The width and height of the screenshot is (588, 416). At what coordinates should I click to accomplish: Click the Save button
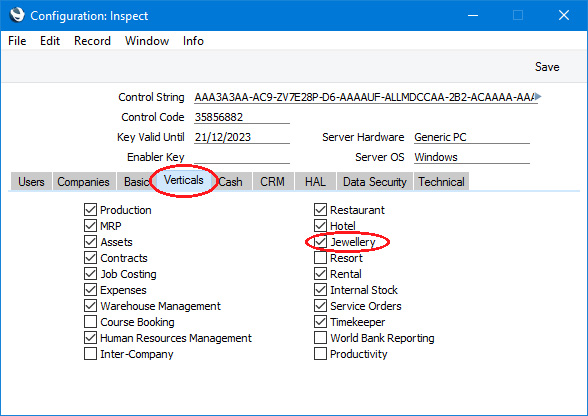[x=547, y=67]
